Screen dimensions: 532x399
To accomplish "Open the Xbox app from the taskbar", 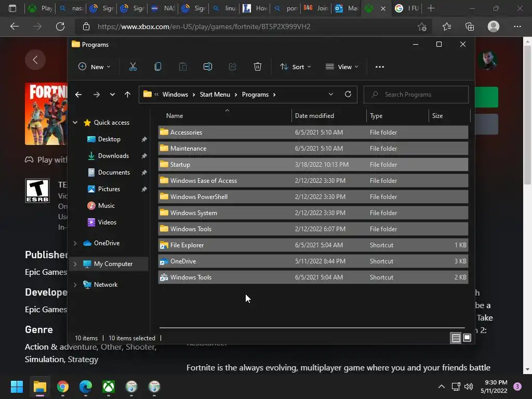I will click(x=109, y=387).
